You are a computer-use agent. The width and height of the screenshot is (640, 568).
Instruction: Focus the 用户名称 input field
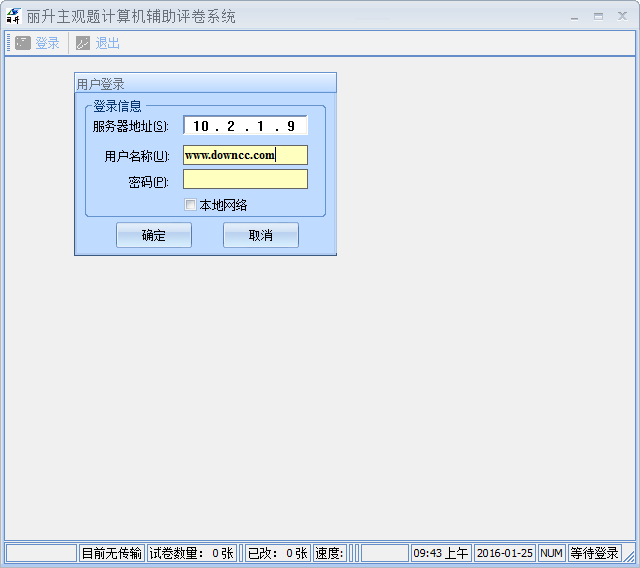coord(245,155)
